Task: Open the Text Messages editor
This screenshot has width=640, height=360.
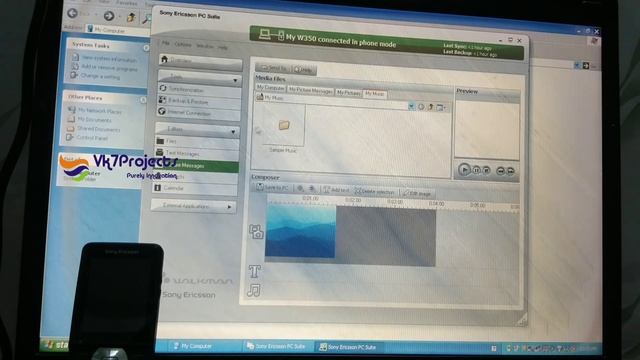Action: [x=197, y=153]
